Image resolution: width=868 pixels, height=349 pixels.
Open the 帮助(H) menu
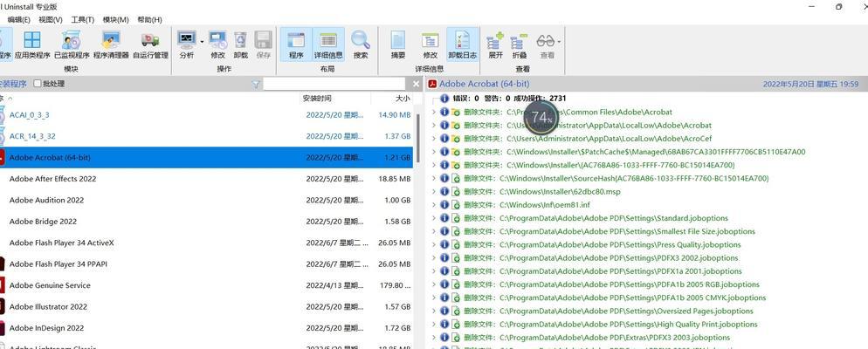click(x=149, y=20)
